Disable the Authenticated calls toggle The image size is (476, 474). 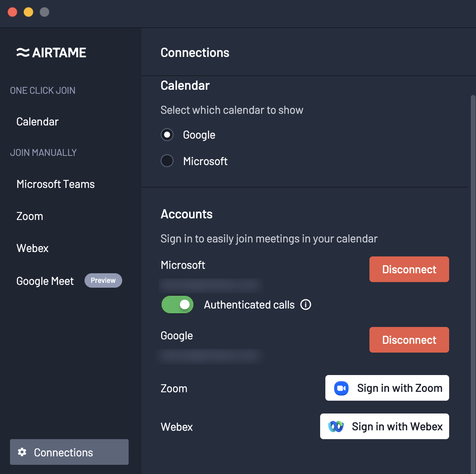pyautogui.click(x=177, y=305)
